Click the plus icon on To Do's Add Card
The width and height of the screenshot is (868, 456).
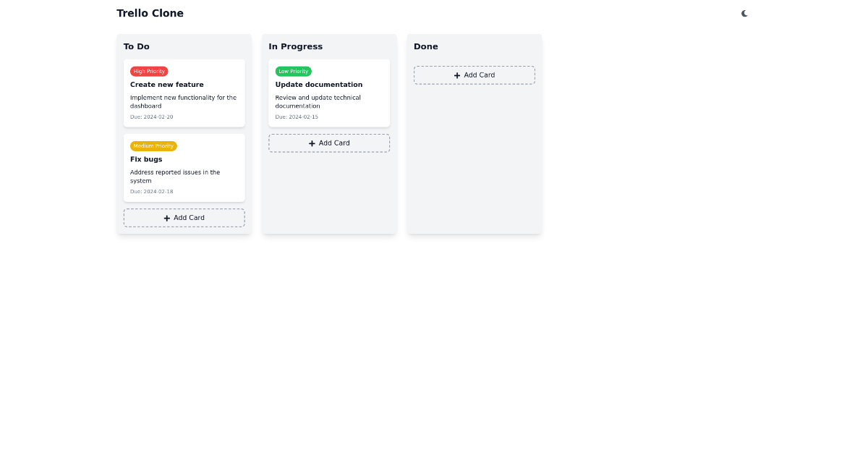167,218
